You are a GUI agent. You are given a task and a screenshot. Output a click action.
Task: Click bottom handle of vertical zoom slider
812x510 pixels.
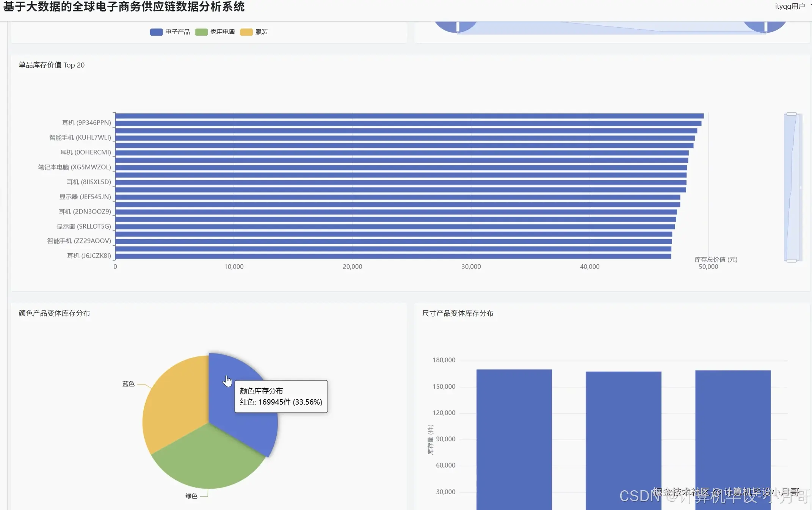[x=792, y=260]
